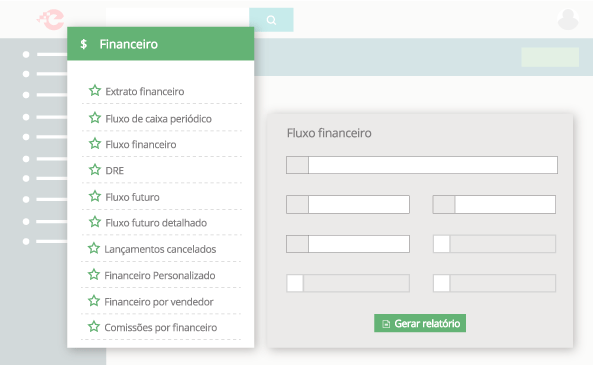This screenshot has height=365, width=593.
Task: Click the first bullet item in left sidebar
Action: coord(45,54)
